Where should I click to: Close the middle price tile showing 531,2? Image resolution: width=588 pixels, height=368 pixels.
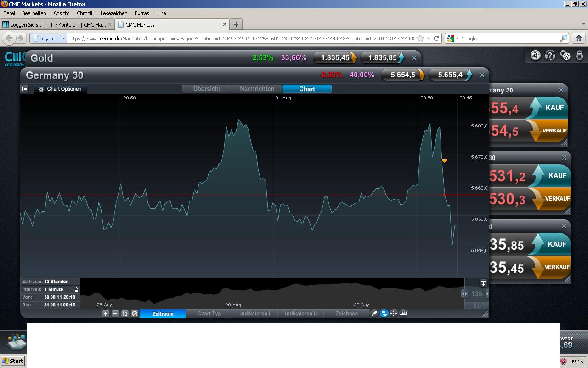tap(564, 158)
